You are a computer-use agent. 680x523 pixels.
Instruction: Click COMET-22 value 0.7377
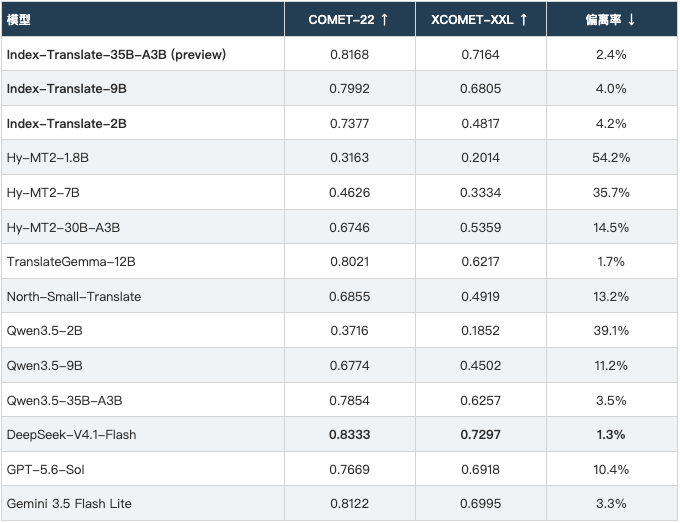pos(350,124)
